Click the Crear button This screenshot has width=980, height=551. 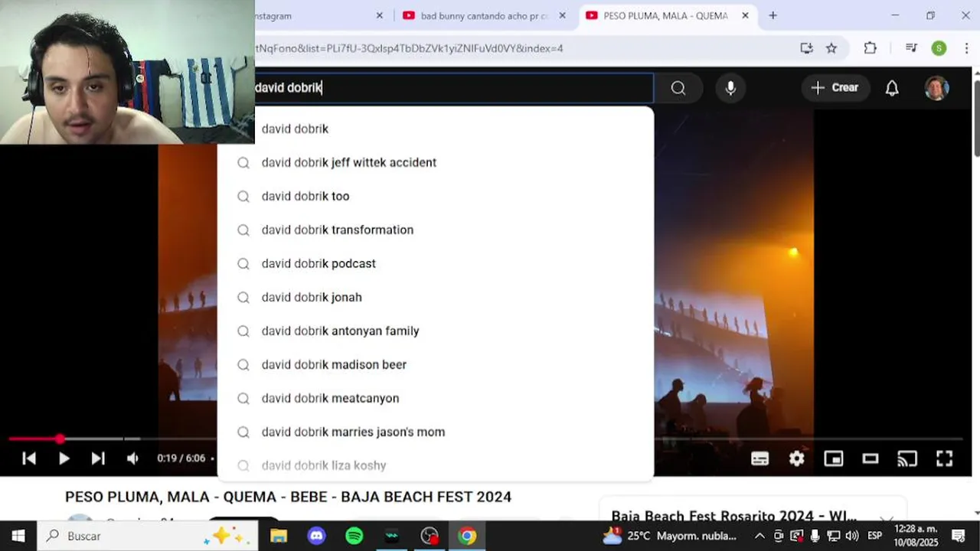coord(835,88)
